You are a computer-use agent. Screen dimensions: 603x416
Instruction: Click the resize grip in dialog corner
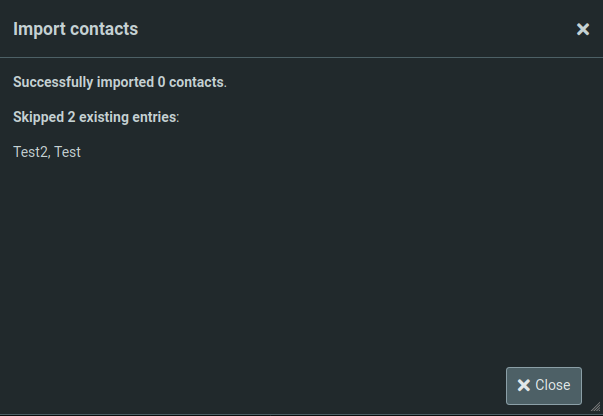coord(596,407)
